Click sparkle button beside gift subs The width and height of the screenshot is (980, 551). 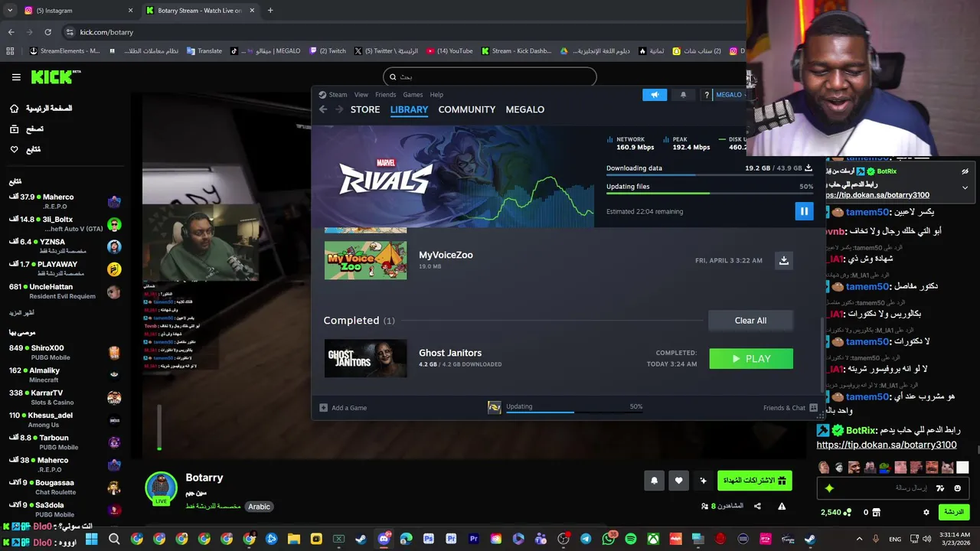[x=703, y=481]
